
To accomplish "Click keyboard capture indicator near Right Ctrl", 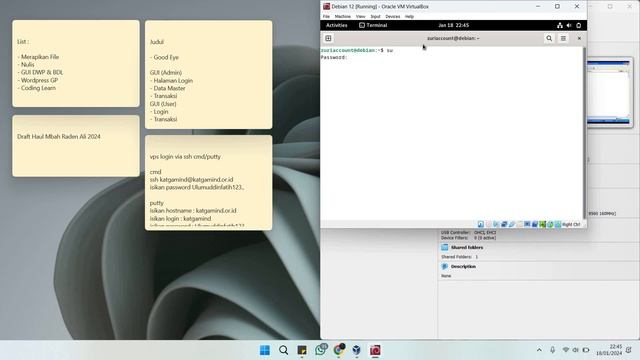I will tap(558, 224).
